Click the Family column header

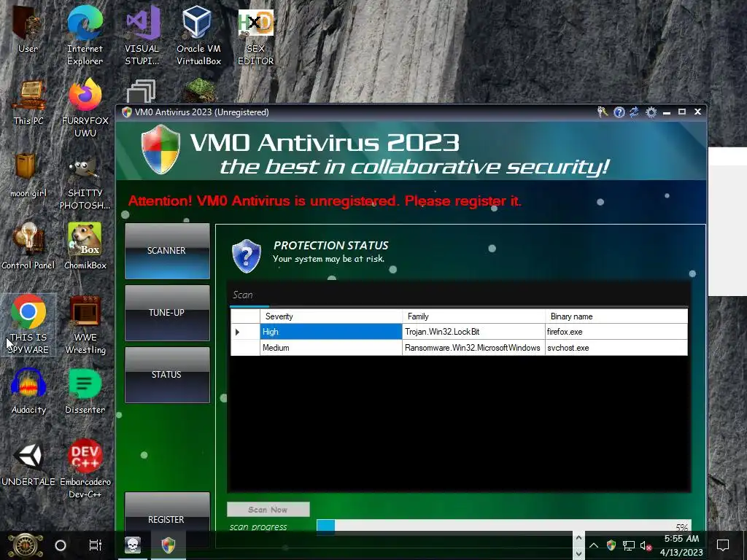pos(474,316)
